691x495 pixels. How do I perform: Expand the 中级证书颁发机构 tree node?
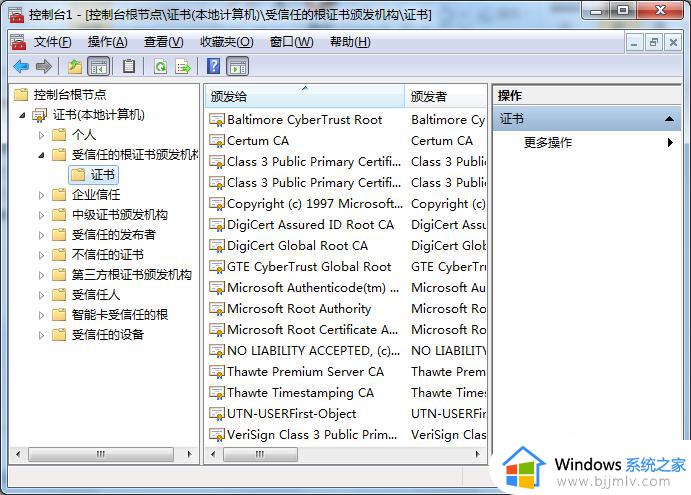(x=41, y=215)
